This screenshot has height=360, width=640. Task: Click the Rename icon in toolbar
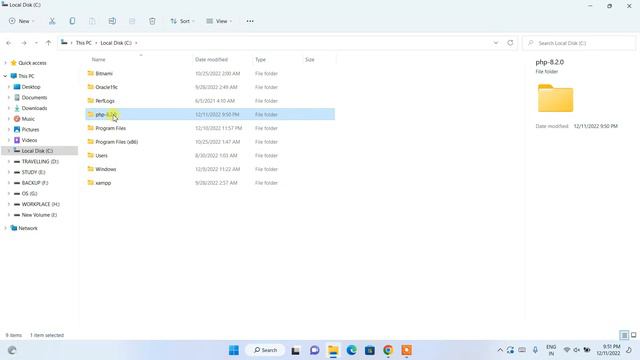(x=112, y=21)
